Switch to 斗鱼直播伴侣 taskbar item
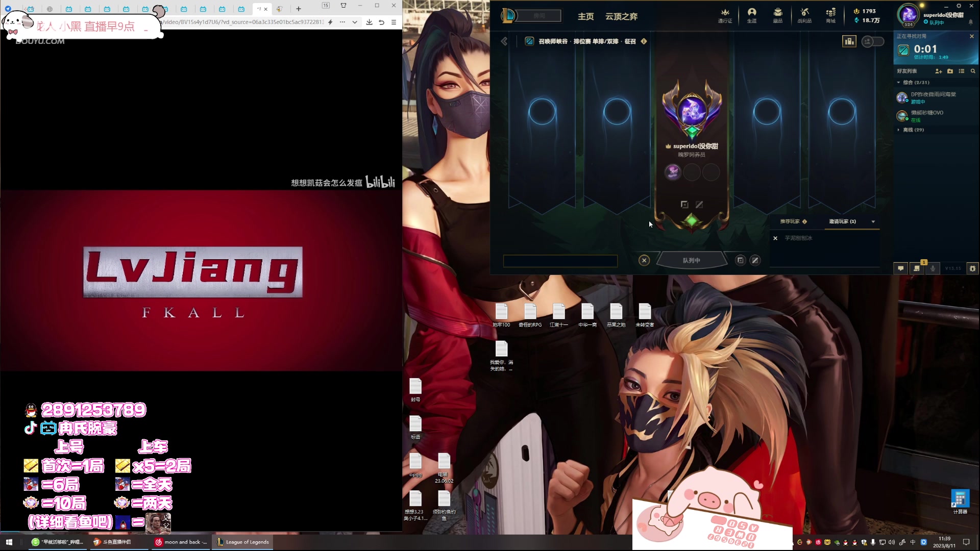980x551 pixels. pos(118,542)
